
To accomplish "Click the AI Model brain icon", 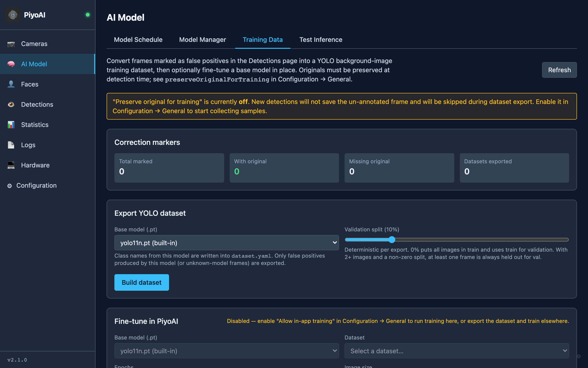I will [11, 64].
